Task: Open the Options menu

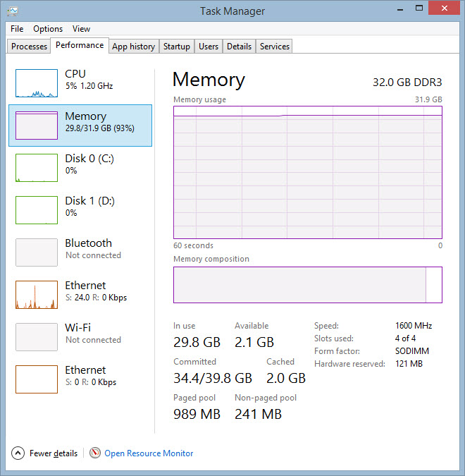Action: [x=48, y=29]
